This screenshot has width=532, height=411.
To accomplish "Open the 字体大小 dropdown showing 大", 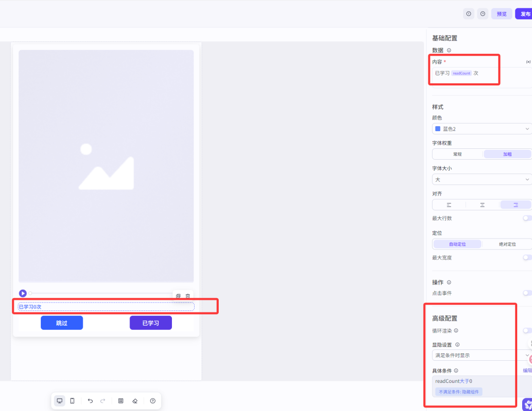I will tap(481, 179).
